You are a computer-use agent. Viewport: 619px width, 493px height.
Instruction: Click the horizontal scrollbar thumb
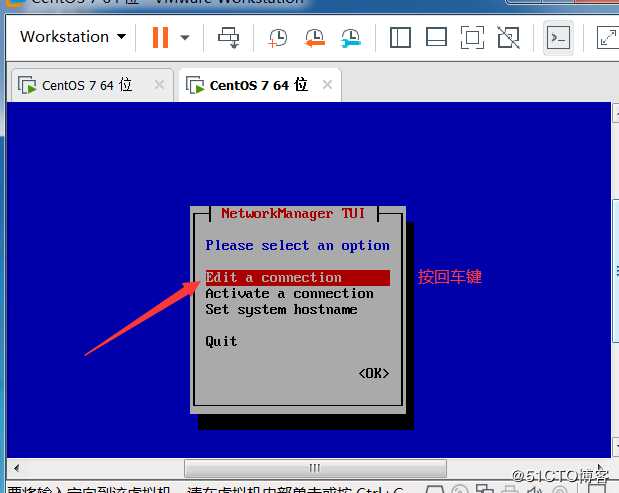(315, 468)
